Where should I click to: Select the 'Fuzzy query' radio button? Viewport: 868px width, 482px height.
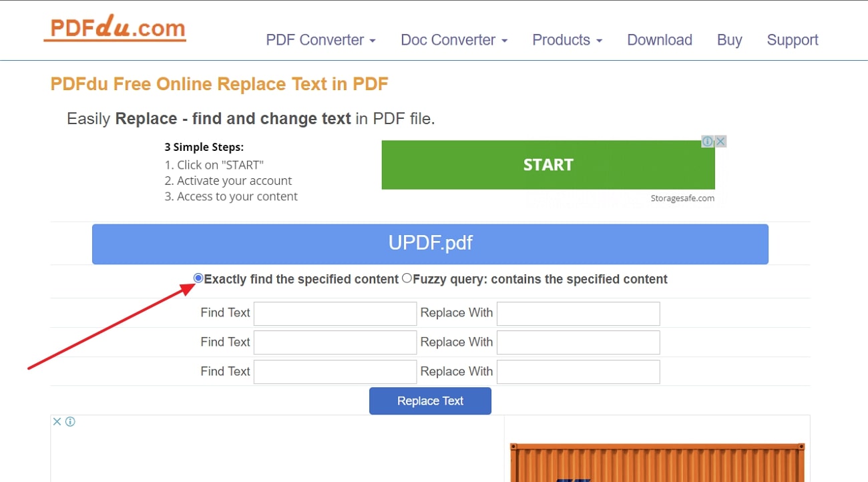pyautogui.click(x=407, y=278)
